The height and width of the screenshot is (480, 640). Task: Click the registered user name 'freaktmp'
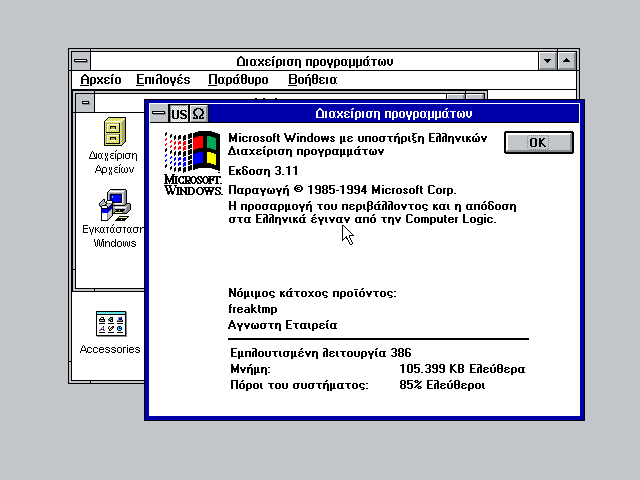click(x=253, y=309)
